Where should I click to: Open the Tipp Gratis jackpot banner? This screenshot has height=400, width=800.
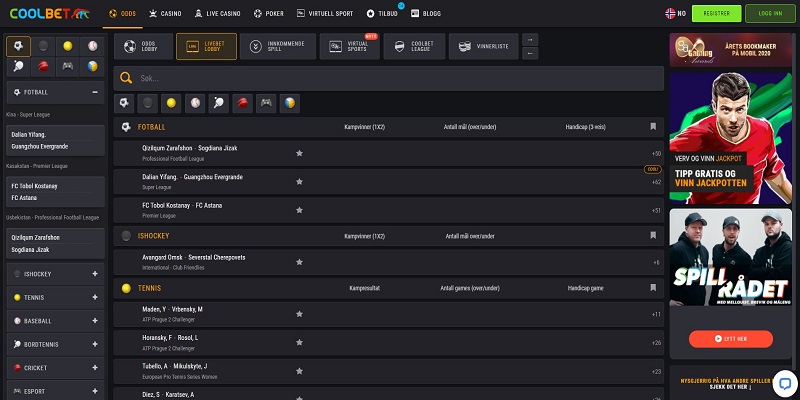(x=731, y=138)
